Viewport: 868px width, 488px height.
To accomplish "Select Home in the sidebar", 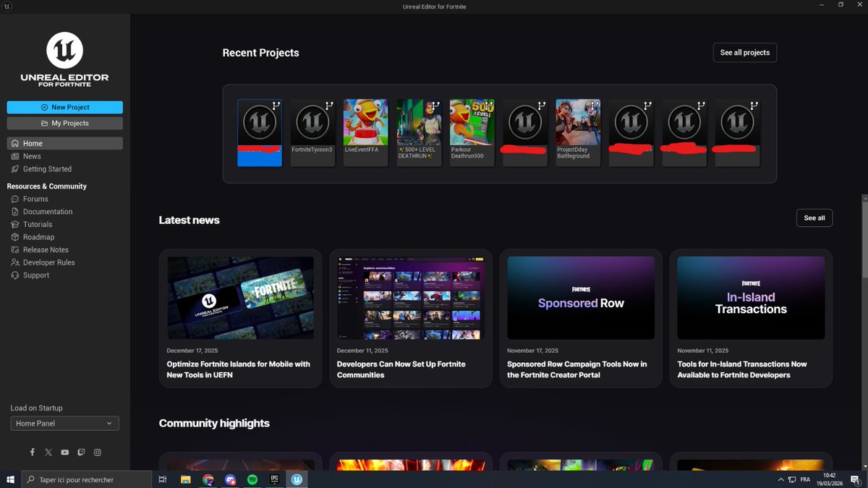I will click(65, 143).
